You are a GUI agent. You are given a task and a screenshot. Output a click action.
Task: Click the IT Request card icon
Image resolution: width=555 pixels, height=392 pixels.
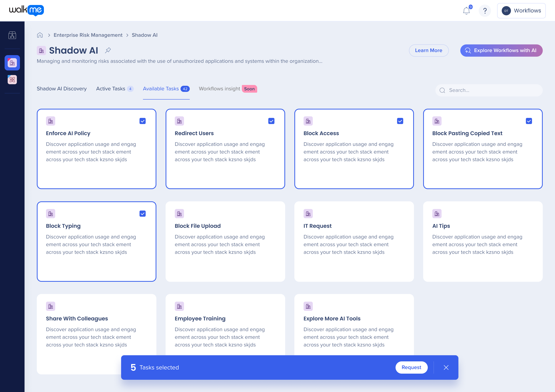pos(308,214)
